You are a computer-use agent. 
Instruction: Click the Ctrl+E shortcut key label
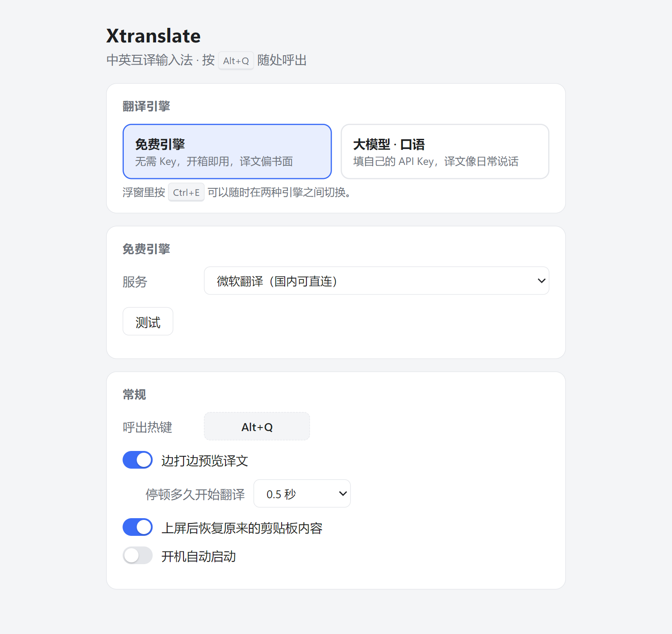(x=186, y=192)
